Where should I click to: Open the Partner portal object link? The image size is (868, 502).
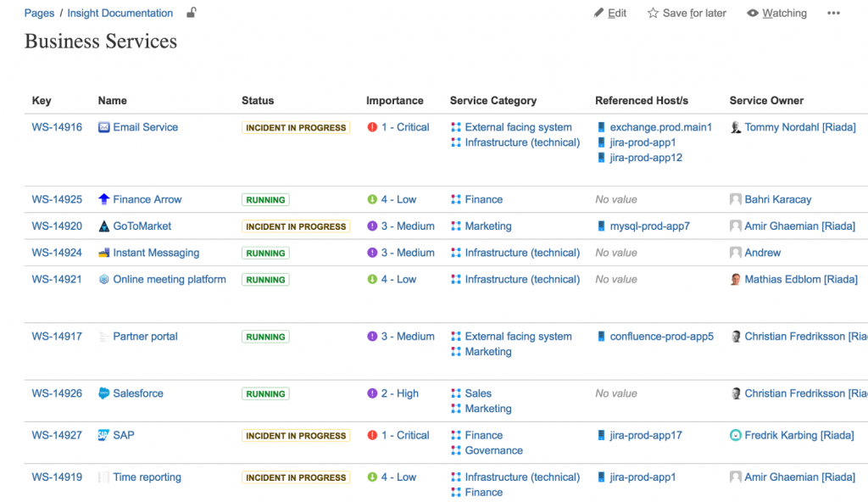coord(145,337)
